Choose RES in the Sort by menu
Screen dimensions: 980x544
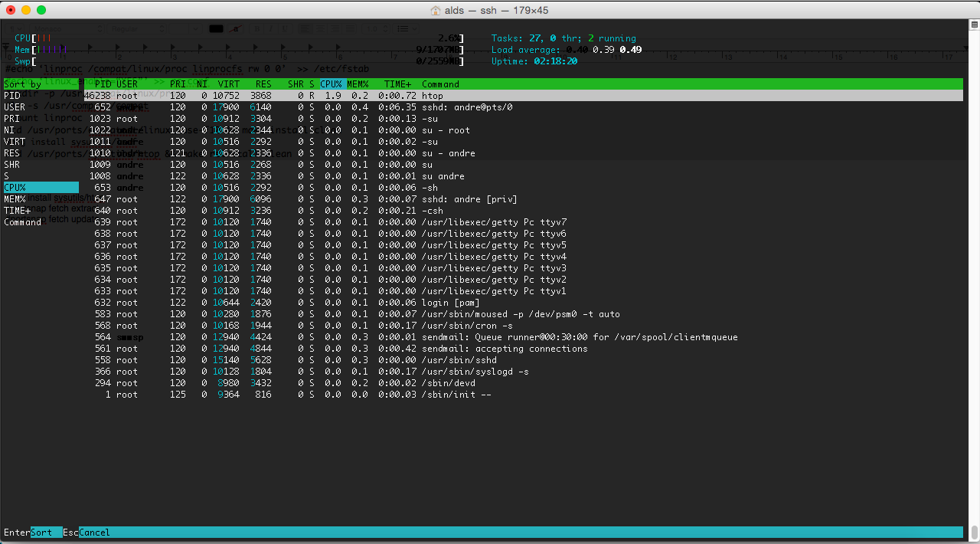(19, 153)
